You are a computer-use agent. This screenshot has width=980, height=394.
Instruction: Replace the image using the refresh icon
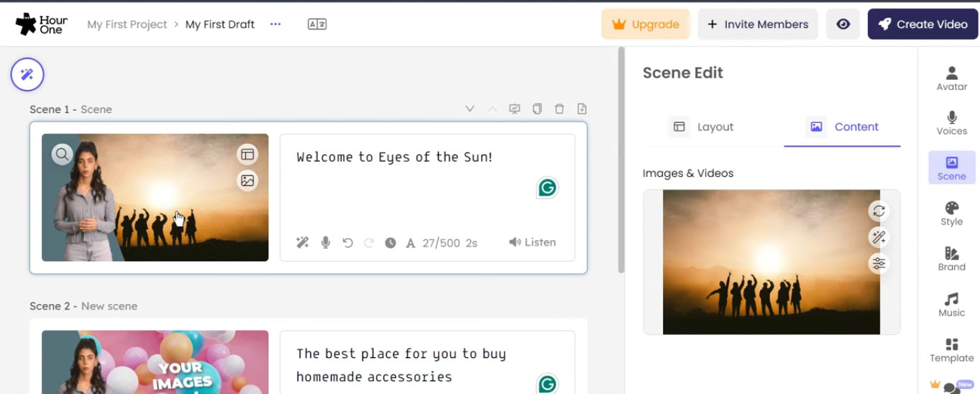(x=879, y=211)
